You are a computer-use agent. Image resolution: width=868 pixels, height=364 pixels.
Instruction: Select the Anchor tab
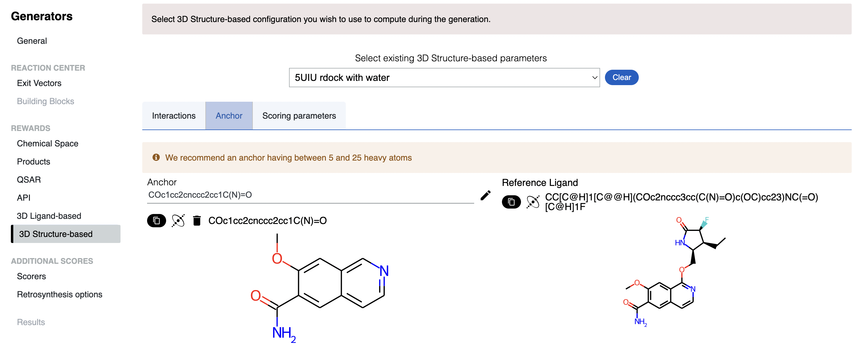pos(229,116)
